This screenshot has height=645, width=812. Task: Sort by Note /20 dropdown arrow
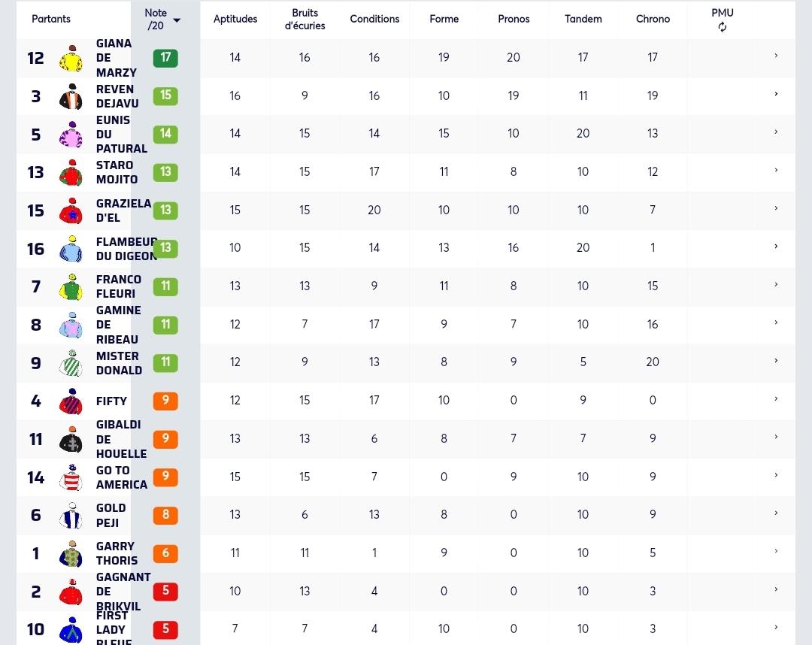point(177,20)
